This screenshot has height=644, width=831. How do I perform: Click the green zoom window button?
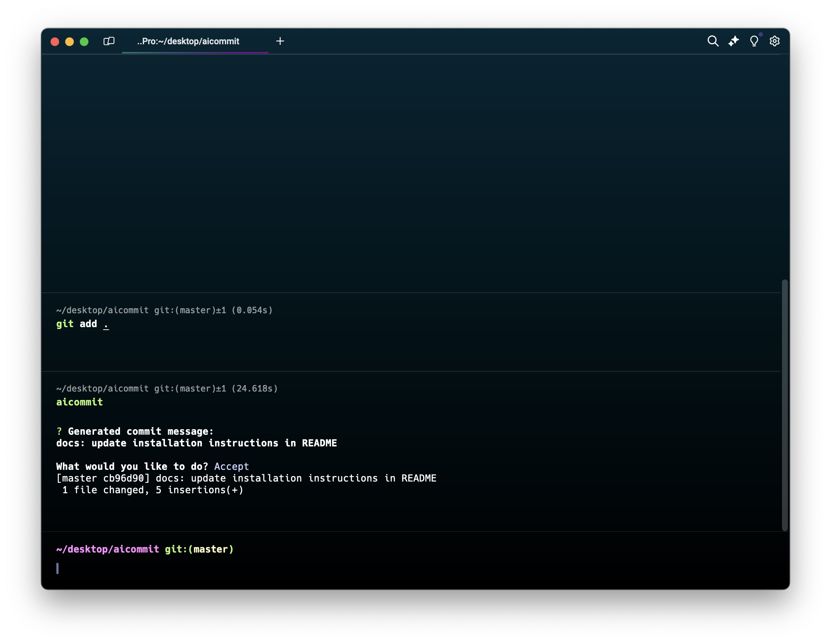84,41
